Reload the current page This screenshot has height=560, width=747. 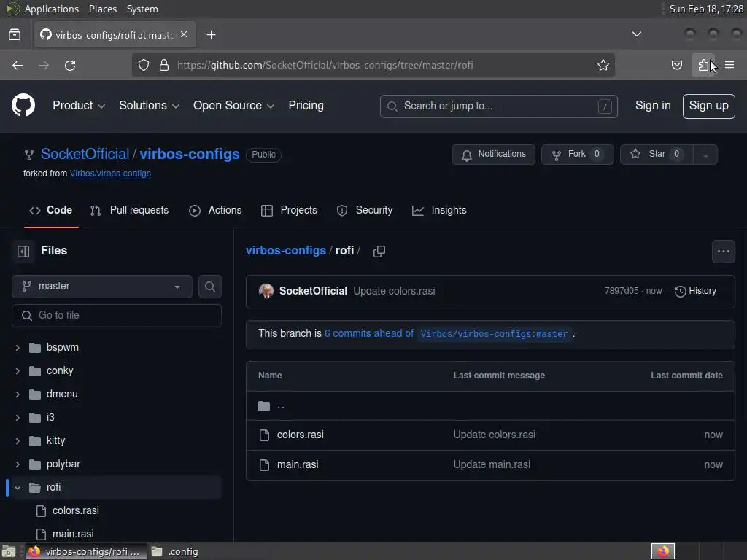(x=70, y=65)
